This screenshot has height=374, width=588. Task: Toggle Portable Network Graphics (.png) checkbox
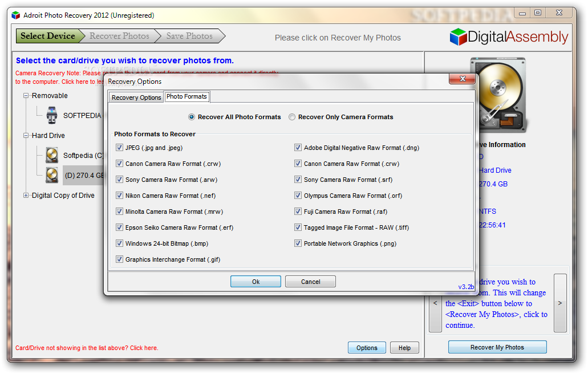coord(298,243)
